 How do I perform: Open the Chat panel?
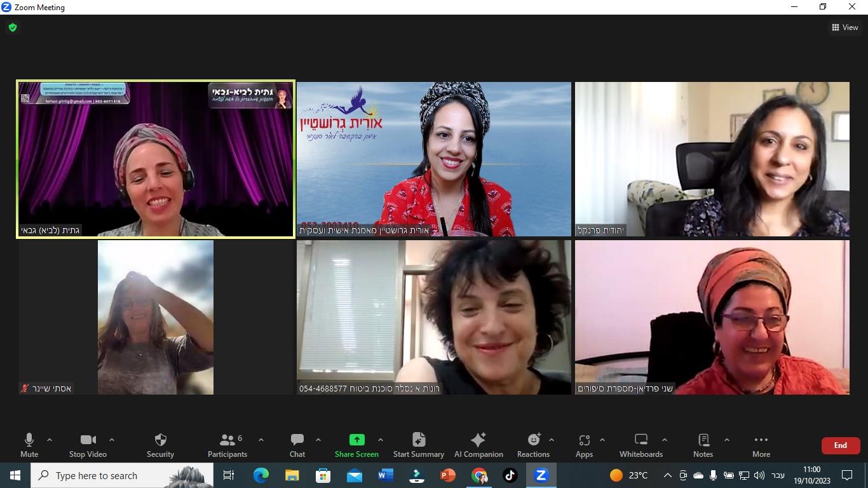coord(297,445)
